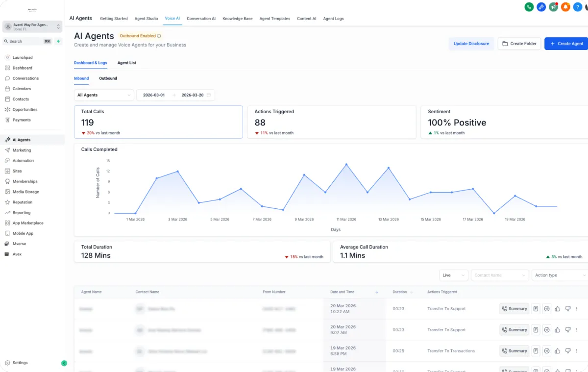Open the green phone dialer icon
Viewport: 588px width, 372px height.
(529, 7)
